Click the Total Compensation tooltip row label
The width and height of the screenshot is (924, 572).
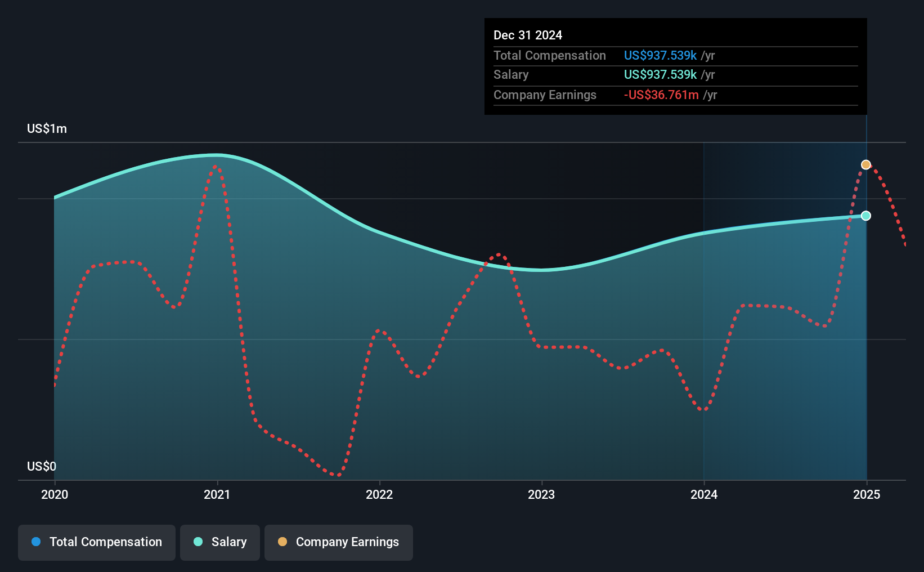tap(550, 55)
